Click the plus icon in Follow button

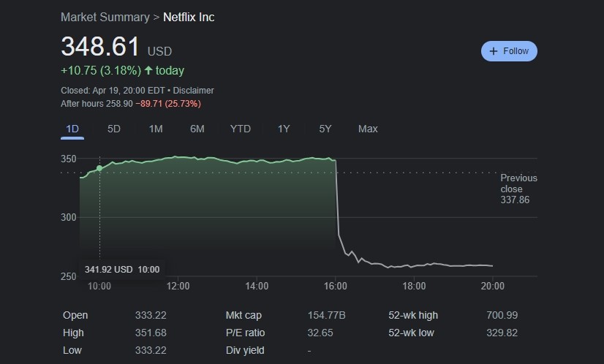point(494,51)
